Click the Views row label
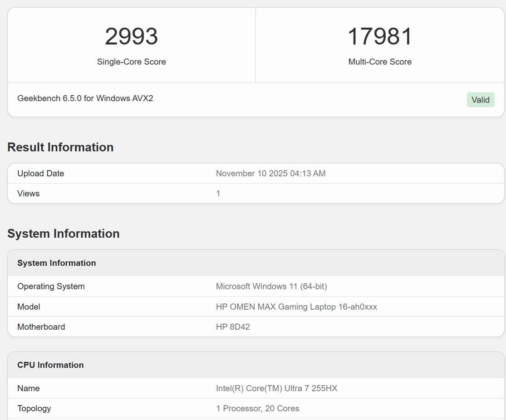This screenshot has height=420, width=506. [x=28, y=193]
